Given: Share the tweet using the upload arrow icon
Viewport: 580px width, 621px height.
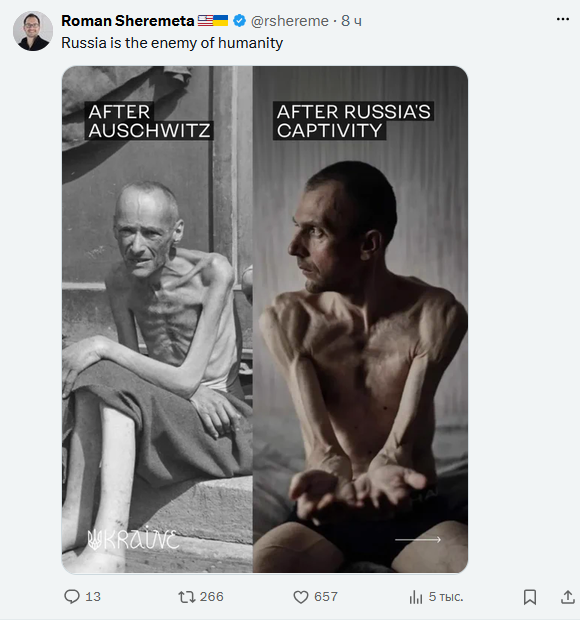Looking at the screenshot, I should coord(568,597).
